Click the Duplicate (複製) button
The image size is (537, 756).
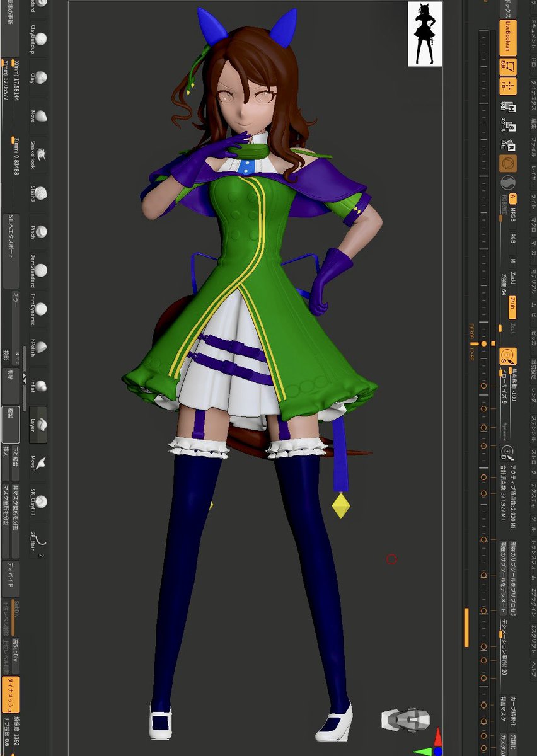[x=11, y=424]
